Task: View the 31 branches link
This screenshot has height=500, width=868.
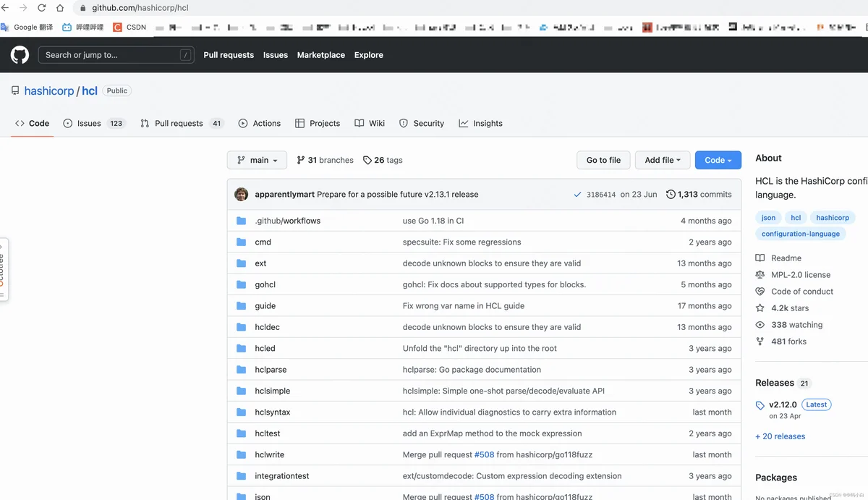Action: pos(325,160)
